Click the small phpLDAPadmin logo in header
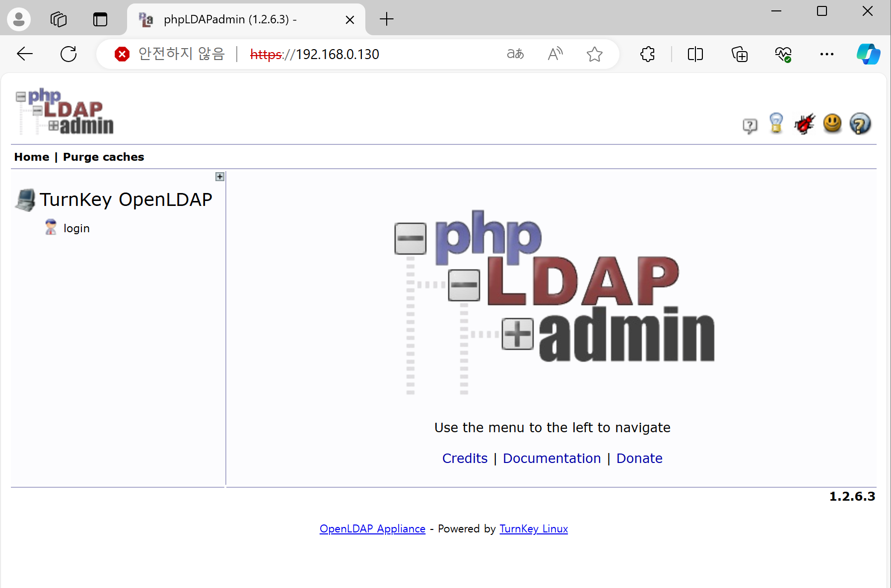Viewport: 891px width, 588px height. click(65, 112)
